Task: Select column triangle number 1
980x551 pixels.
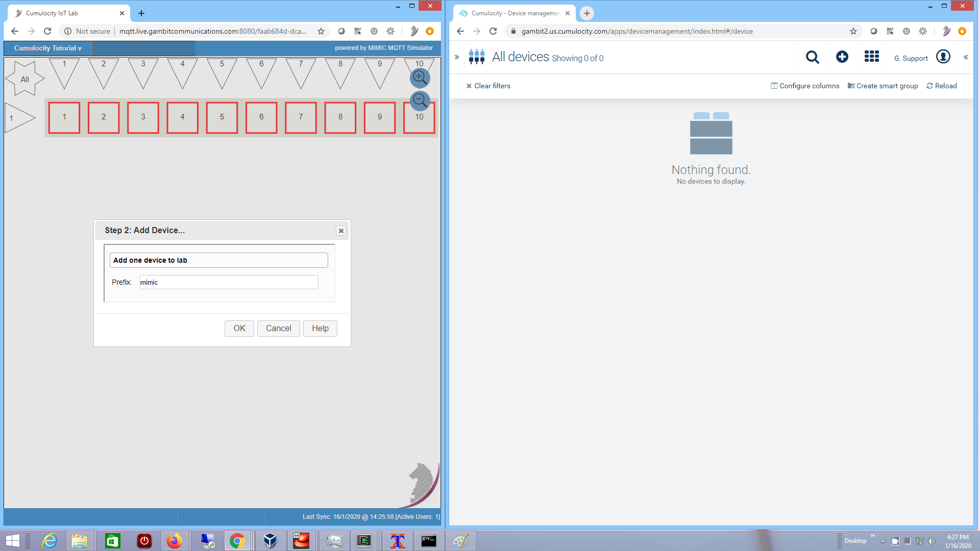Action: (x=64, y=72)
